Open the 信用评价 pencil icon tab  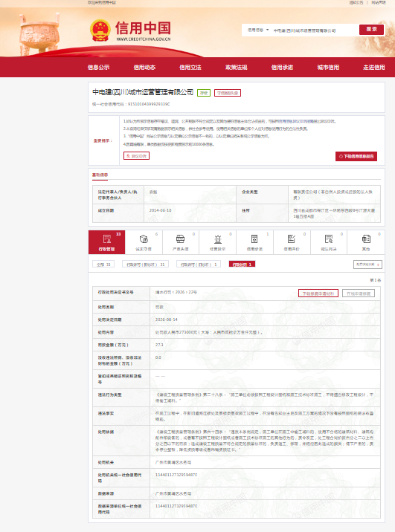tap(292, 242)
